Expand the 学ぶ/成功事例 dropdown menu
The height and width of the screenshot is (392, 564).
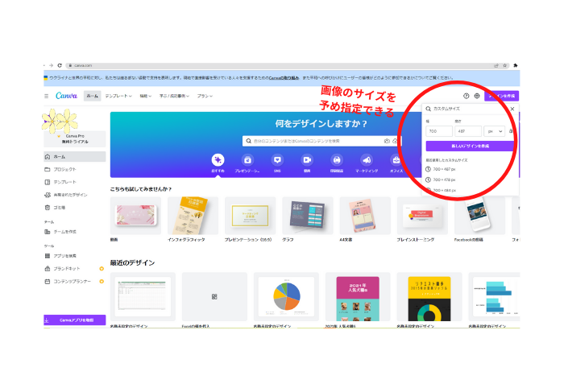175,96
